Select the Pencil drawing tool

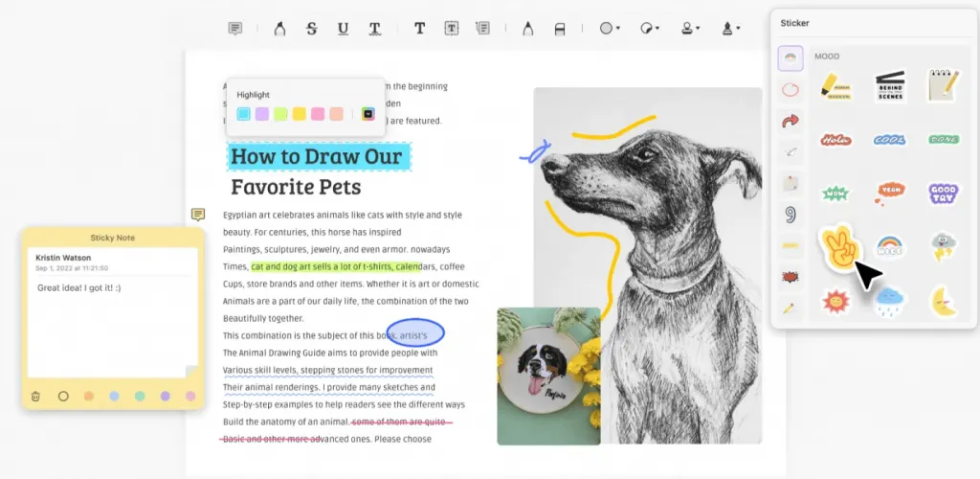click(527, 28)
